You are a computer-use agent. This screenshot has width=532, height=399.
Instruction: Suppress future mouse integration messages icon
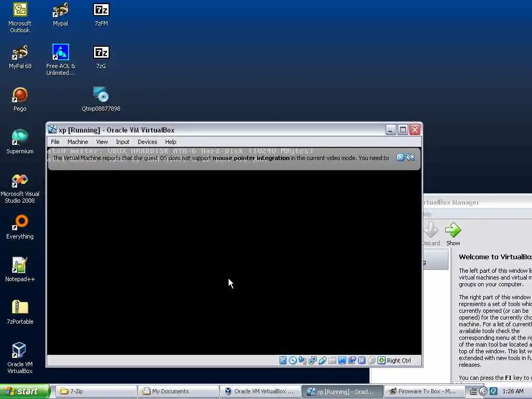point(410,157)
